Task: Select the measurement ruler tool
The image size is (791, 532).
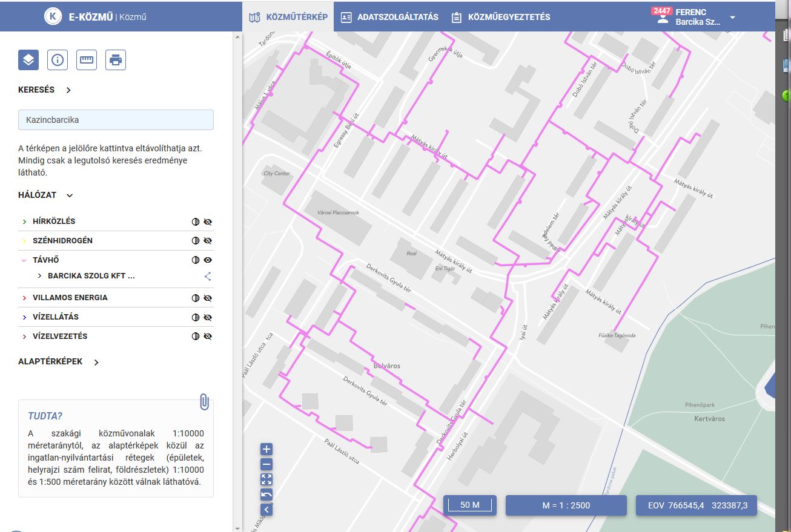Action: [x=87, y=60]
